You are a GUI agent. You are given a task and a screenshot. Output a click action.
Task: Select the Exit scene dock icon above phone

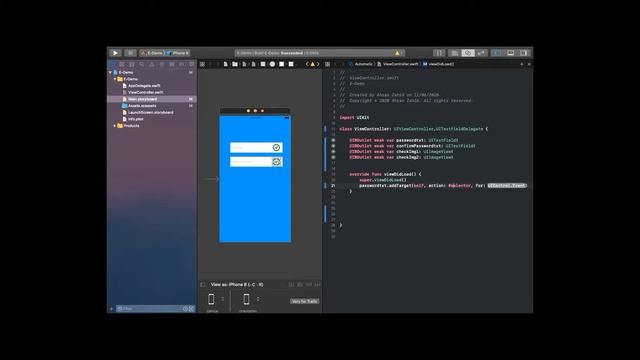(262, 111)
